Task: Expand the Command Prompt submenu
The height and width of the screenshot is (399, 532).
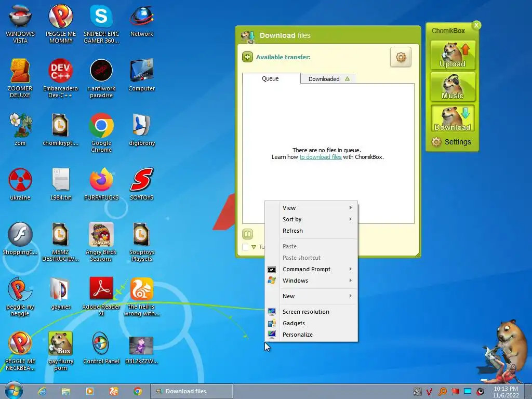Action: (x=311, y=269)
